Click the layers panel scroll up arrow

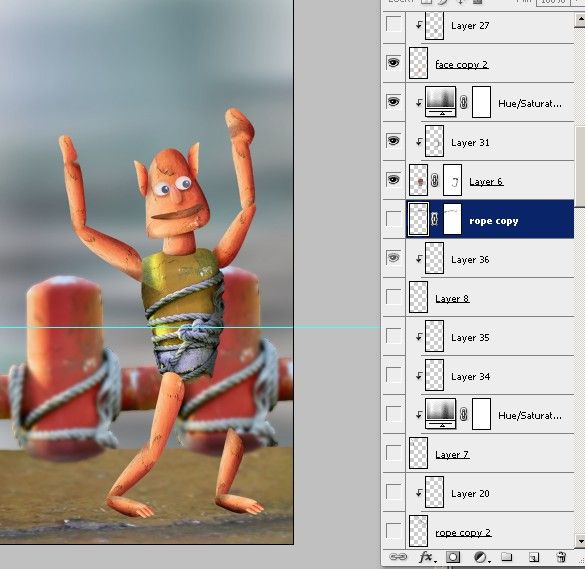(x=580, y=20)
